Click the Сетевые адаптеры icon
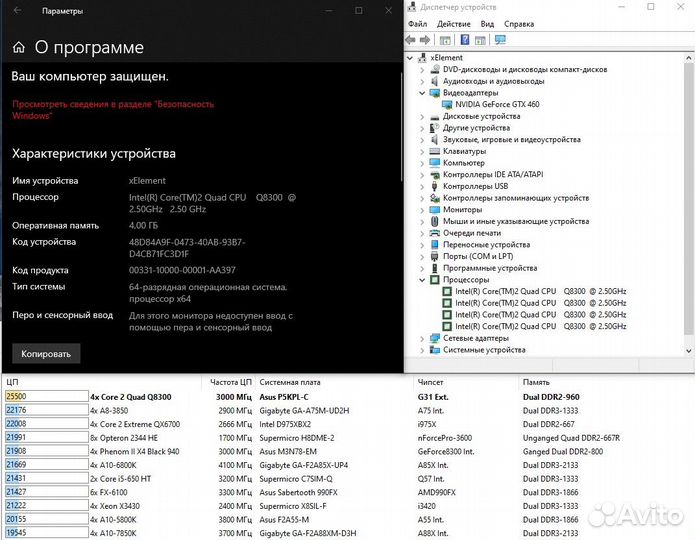The height and width of the screenshot is (540, 695). [435, 338]
